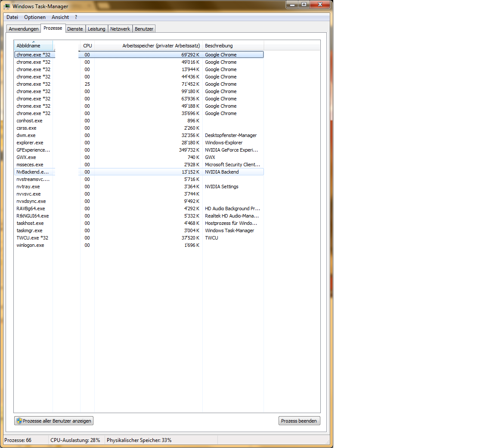Screen dimensions: 496x448
Task: Click the Windows-Explorer description
Action: [x=223, y=143]
